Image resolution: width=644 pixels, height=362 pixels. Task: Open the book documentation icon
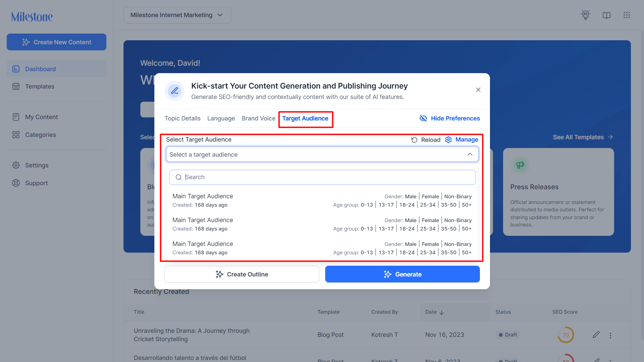click(606, 15)
